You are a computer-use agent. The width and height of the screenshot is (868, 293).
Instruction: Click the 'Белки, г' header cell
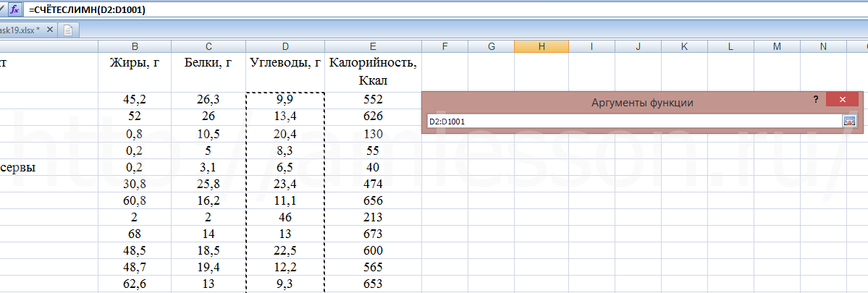pos(208,72)
